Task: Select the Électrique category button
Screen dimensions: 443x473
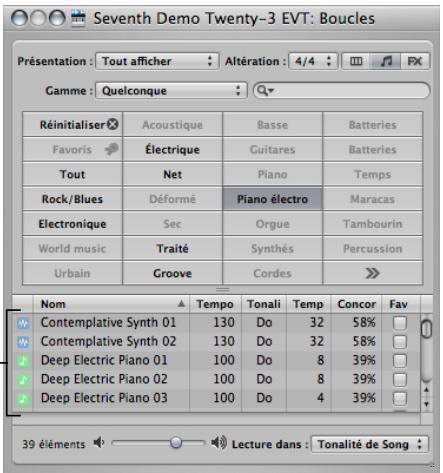Action: [x=172, y=149]
